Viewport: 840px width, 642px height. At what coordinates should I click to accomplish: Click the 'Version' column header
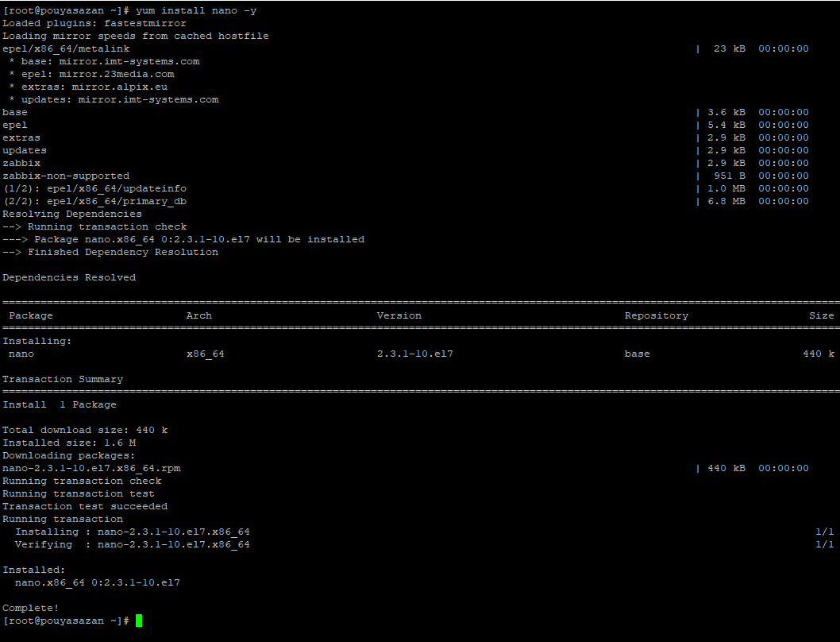tap(399, 315)
